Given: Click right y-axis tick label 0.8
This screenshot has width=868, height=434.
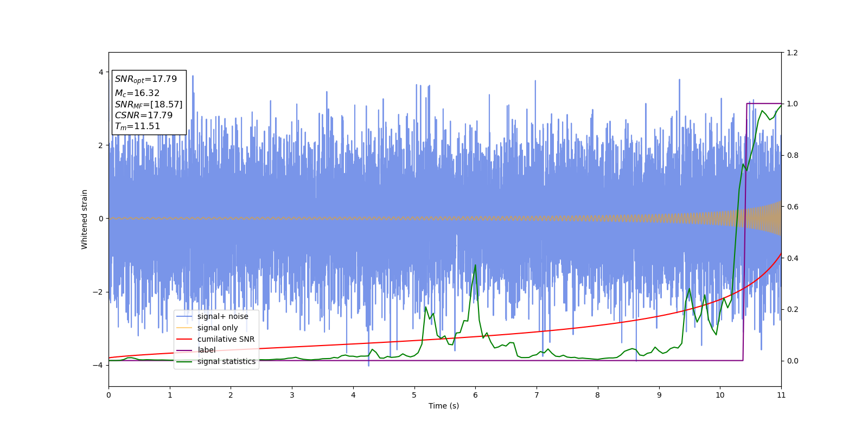Looking at the screenshot, I should tap(792, 155).
